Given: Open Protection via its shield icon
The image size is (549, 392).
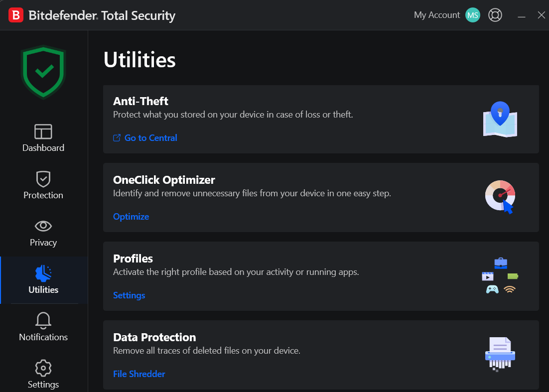Looking at the screenshot, I should (43, 179).
